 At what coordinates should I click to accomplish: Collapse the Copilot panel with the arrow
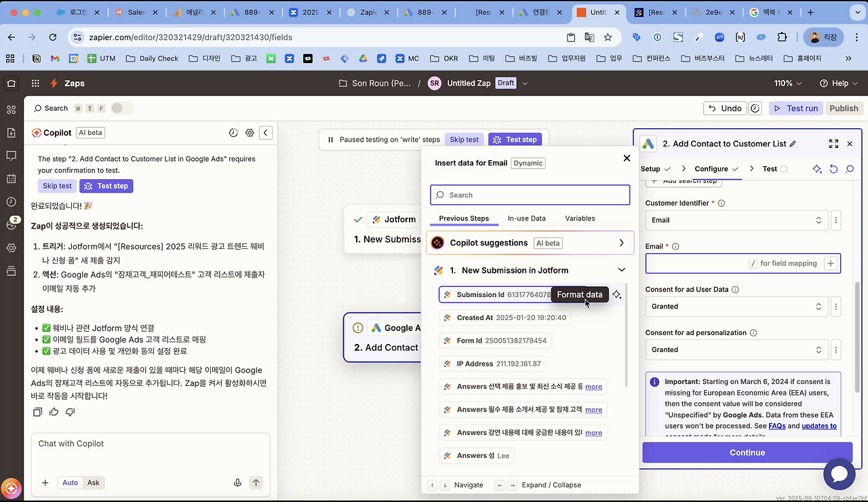(266, 133)
